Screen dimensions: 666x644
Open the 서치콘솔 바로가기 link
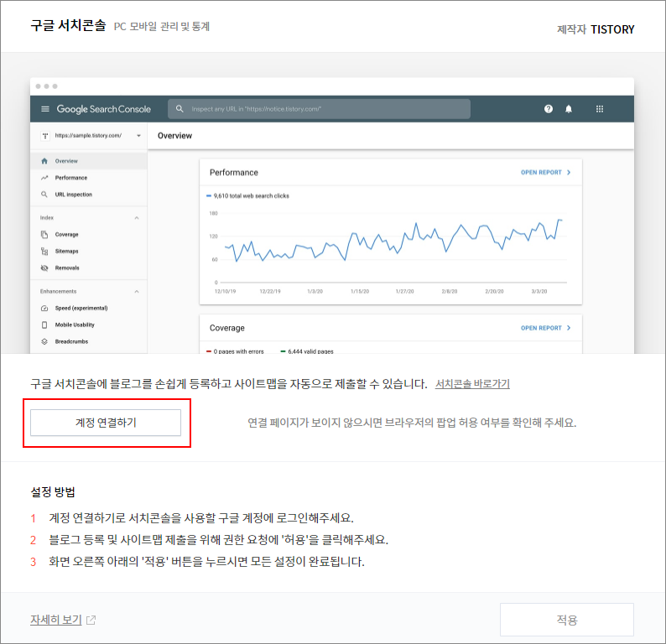click(472, 384)
